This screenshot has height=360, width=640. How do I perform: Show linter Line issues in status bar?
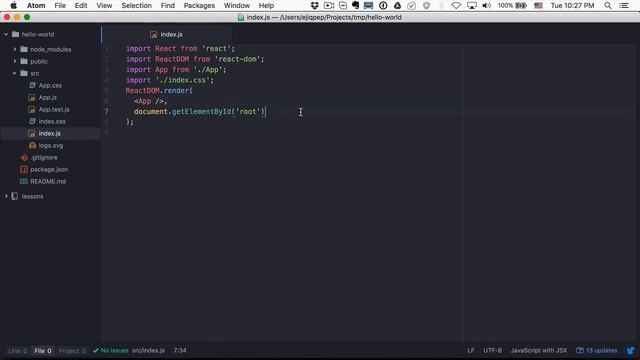click(17, 351)
